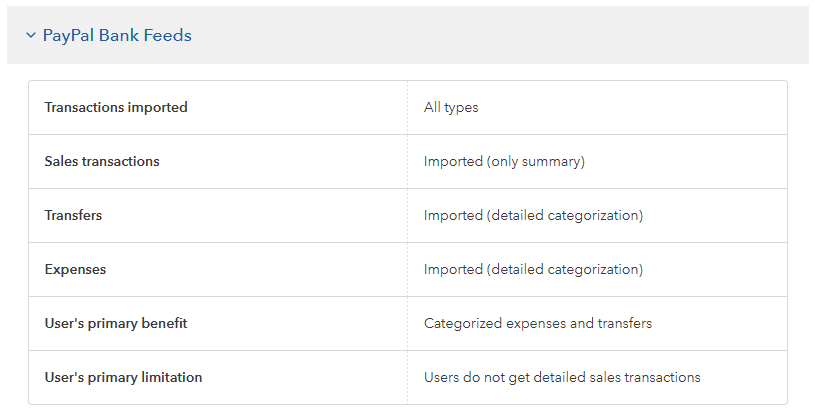Collapse the PayPal Bank Feeds chevron

click(31, 36)
